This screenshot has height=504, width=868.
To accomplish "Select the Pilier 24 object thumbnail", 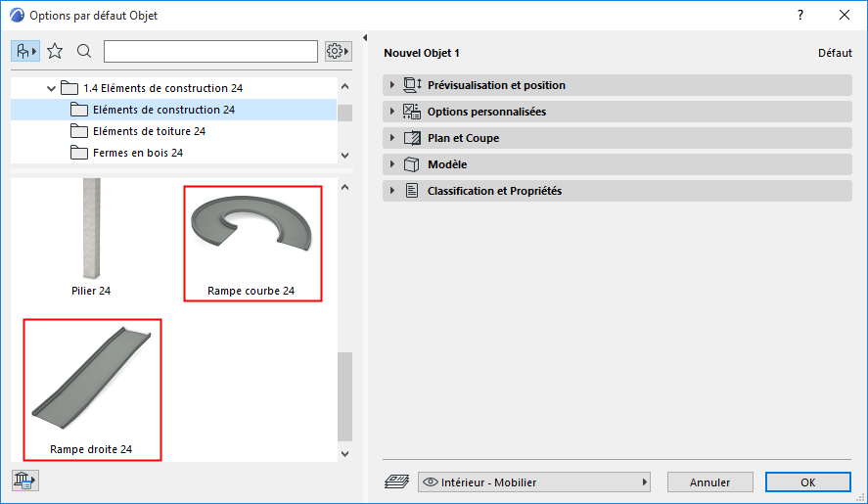I will coord(91,239).
